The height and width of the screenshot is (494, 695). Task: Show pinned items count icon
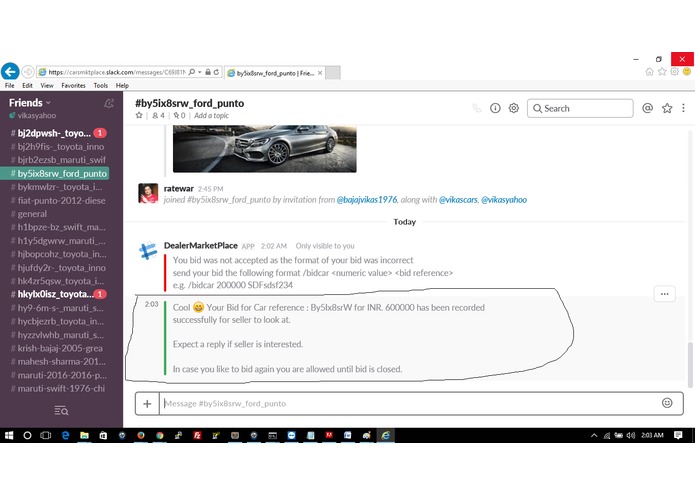coord(180,115)
